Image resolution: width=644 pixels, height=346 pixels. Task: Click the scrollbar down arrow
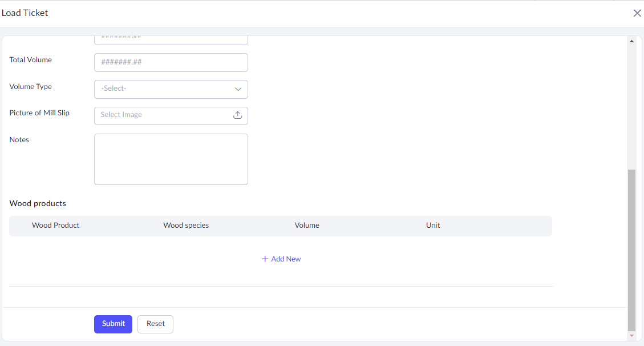point(631,336)
